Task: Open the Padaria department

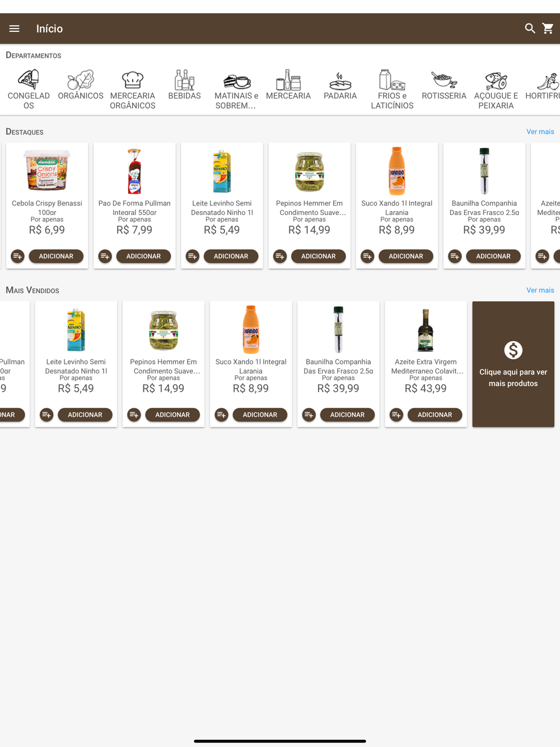Action: pos(340,85)
